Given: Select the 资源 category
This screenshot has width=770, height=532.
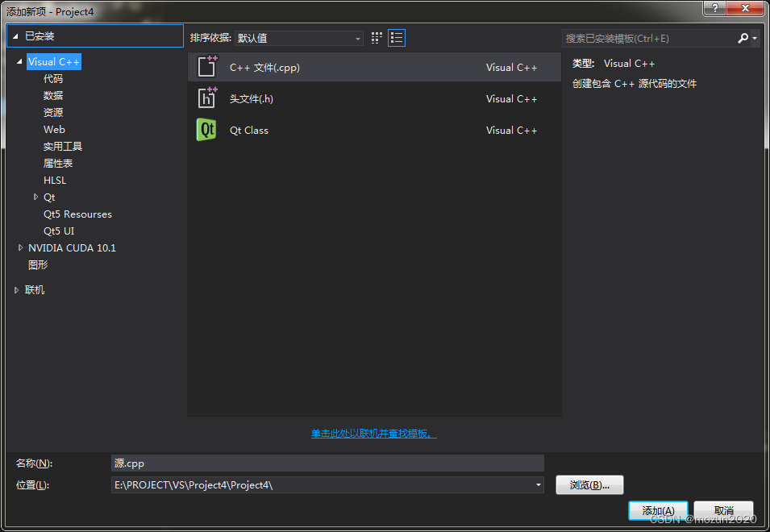Looking at the screenshot, I should tap(53, 112).
